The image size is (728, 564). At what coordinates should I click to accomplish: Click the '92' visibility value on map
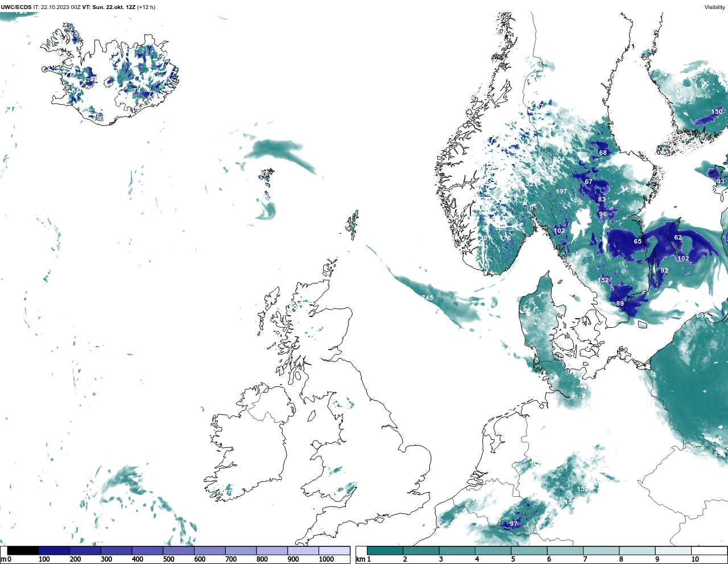click(x=664, y=270)
